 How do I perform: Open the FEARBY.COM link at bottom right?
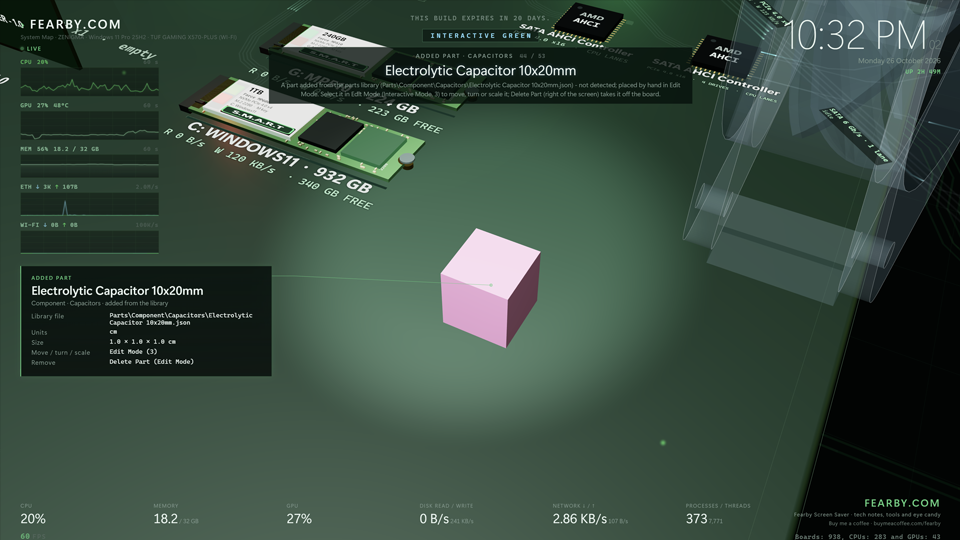902,503
